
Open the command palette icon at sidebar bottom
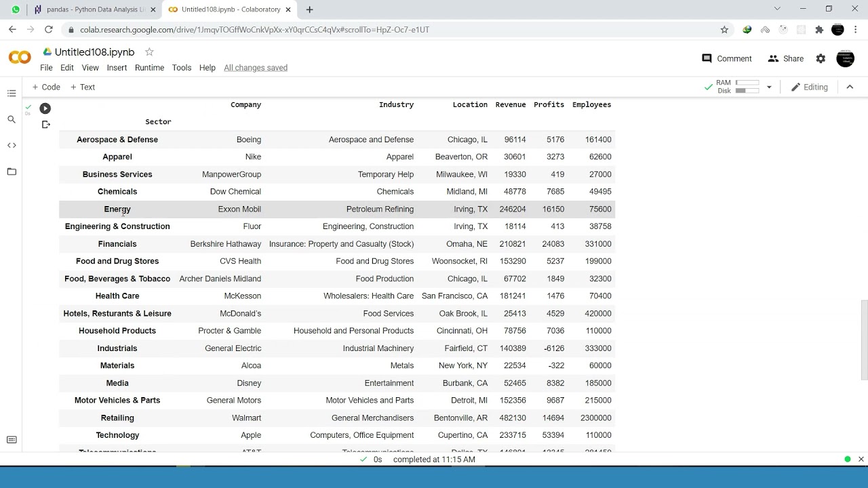pos(12,440)
